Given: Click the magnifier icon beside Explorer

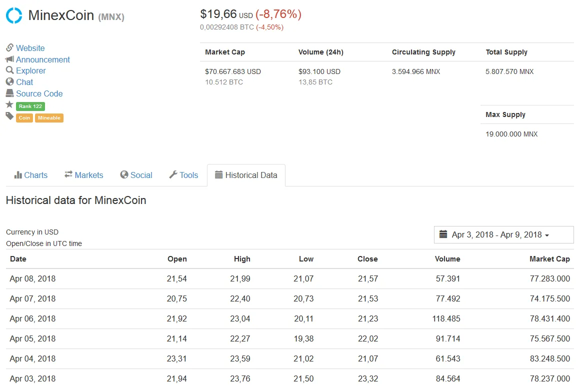Looking at the screenshot, I should pos(9,70).
